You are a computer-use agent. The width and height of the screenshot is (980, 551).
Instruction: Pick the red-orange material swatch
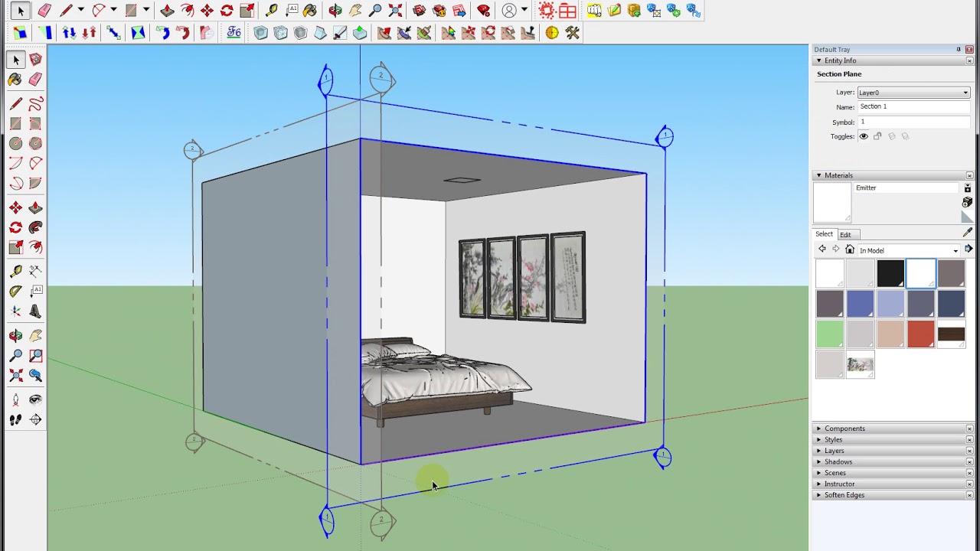tap(921, 334)
